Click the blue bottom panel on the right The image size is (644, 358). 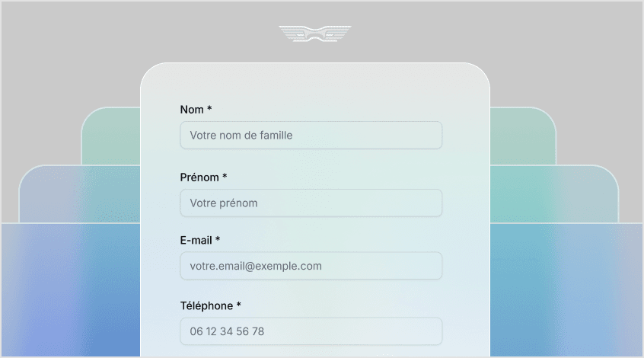point(566,289)
